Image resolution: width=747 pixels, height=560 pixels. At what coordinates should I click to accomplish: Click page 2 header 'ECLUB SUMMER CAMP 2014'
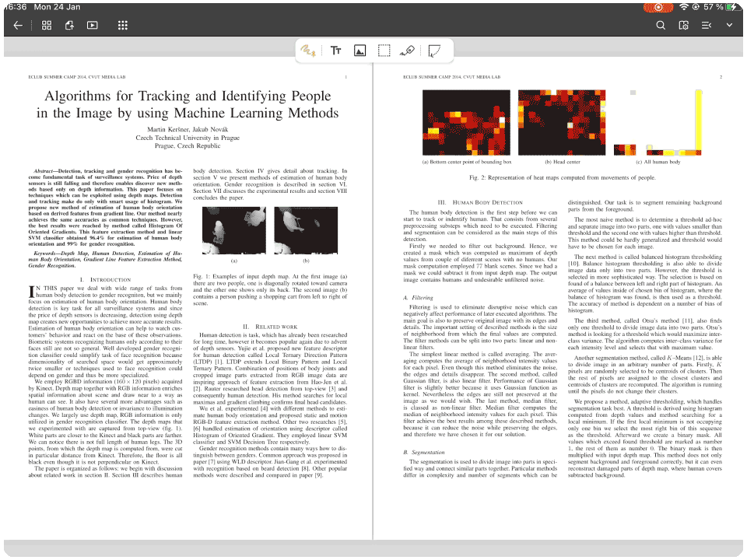(x=451, y=77)
